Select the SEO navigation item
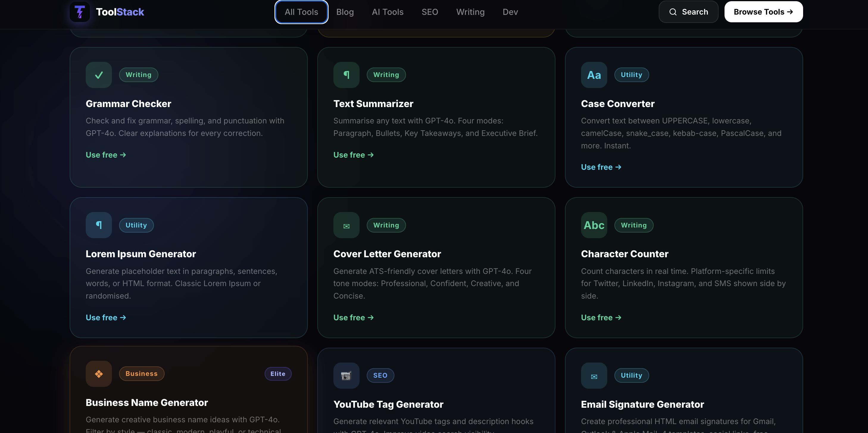Image resolution: width=868 pixels, height=433 pixels. coord(430,12)
